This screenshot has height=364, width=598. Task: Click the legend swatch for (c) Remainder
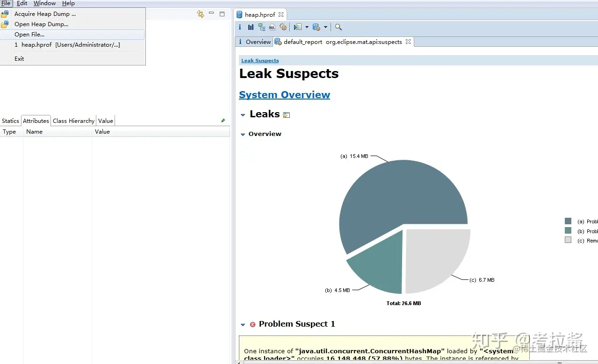click(568, 240)
